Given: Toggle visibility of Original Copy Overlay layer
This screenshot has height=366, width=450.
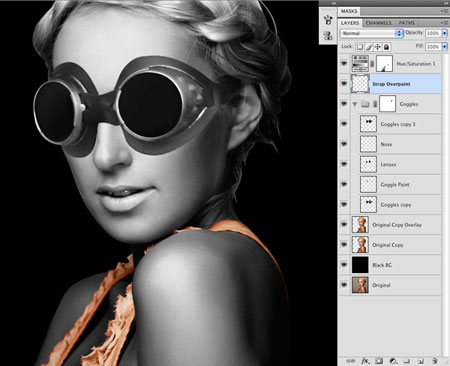Looking at the screenshot, I should point(344,224).
